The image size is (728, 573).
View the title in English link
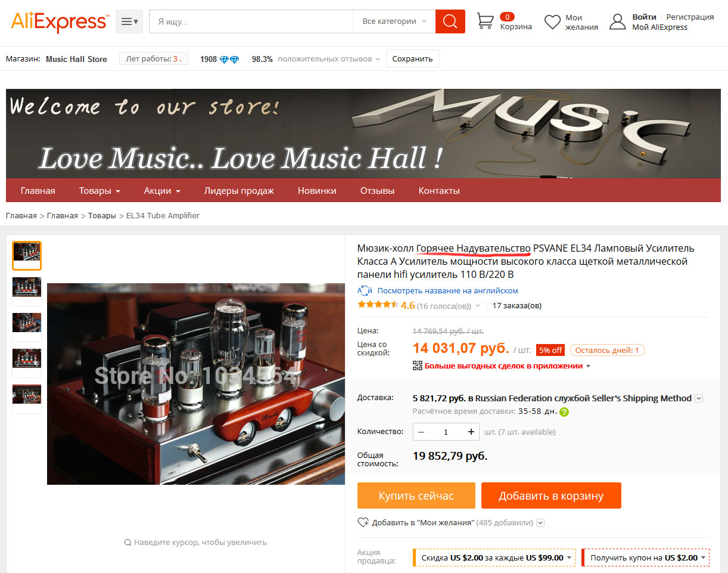(447, 290)
